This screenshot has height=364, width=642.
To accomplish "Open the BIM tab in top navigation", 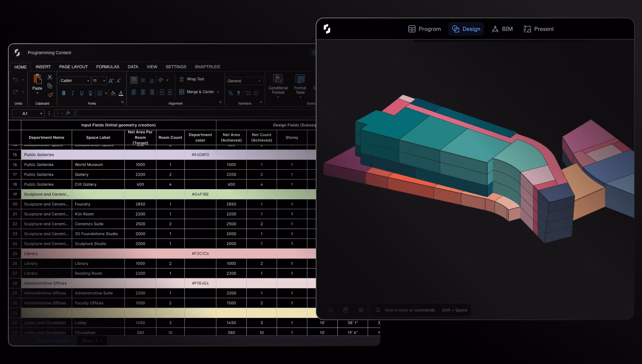I will (502, 29).
